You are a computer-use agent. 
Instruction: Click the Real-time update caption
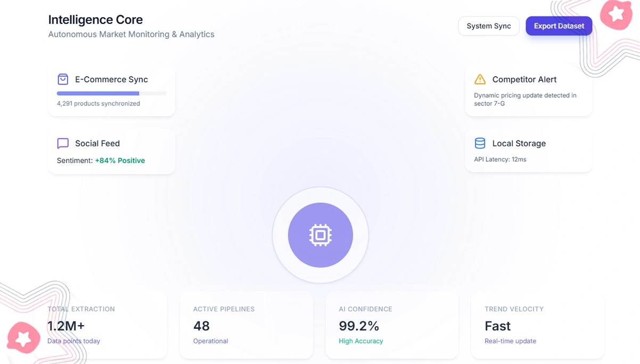[510, 341]
